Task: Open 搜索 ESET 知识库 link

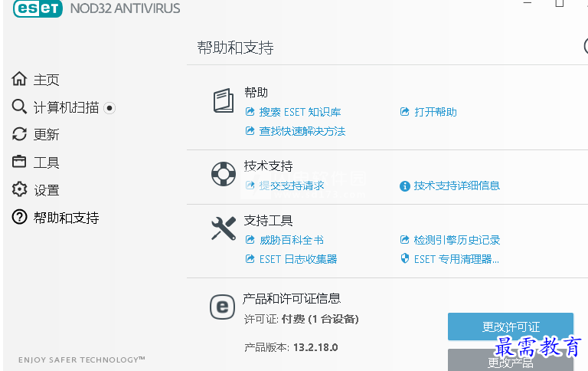Action: point(300,112)
